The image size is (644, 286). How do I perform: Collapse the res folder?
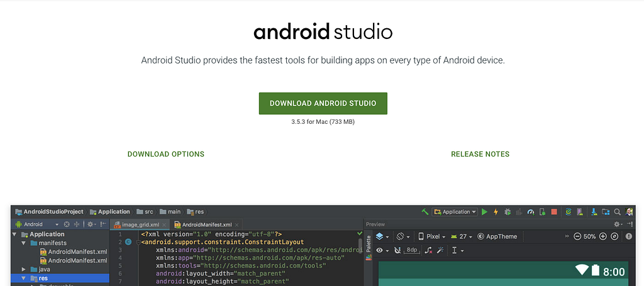pyautogui.click(x=23, y=278)
